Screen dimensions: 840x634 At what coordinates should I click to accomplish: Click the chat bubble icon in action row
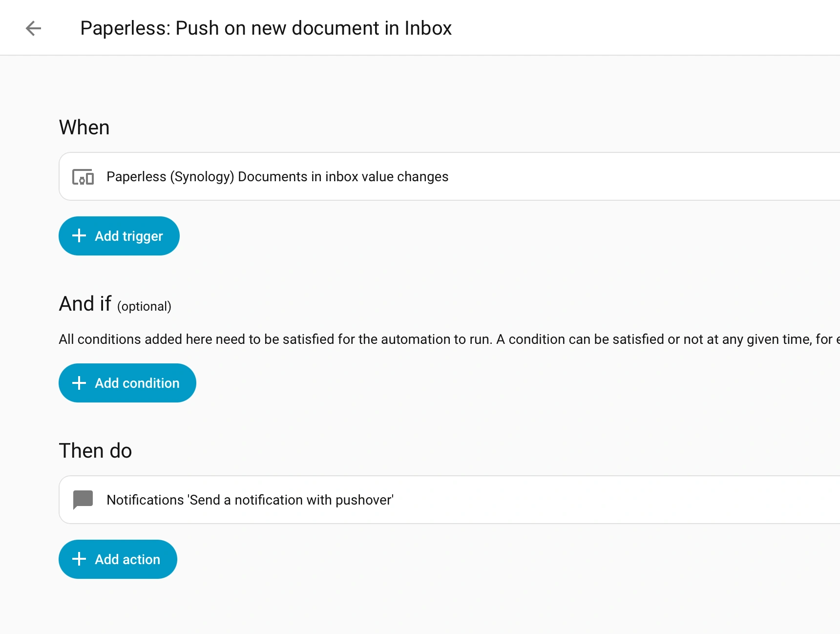point(83,500)
